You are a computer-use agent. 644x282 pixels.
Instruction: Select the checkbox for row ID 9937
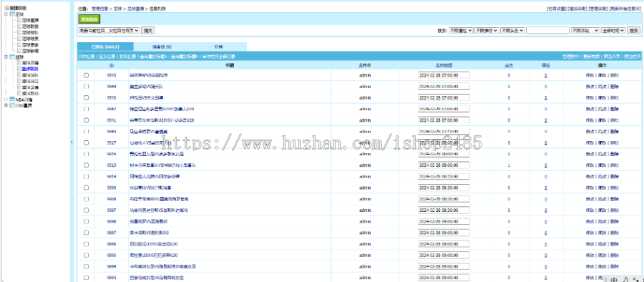coord(87,142)
